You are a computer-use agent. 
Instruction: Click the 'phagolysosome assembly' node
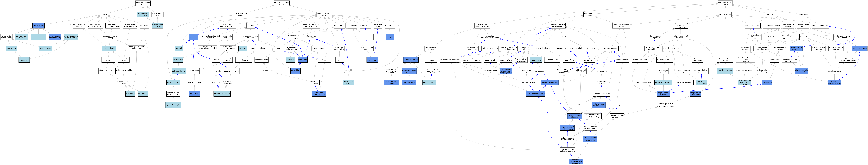point(663,93)
